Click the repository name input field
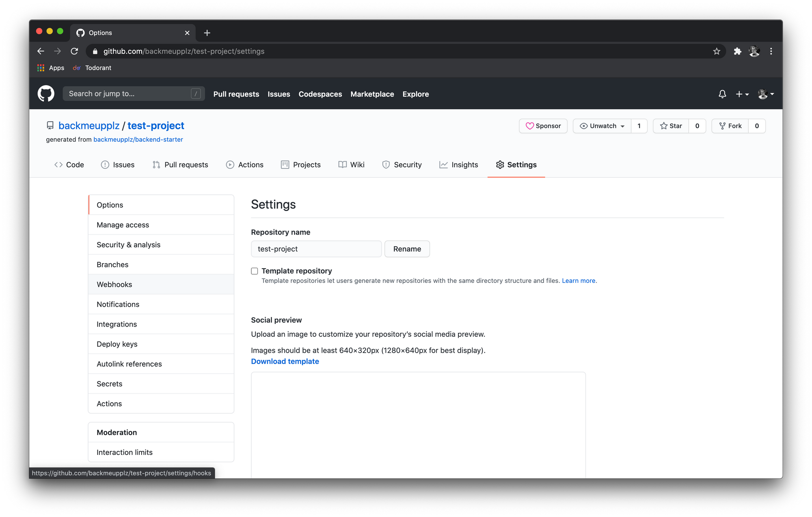The width and height of the screenshot is (812, 517). point(317,248)
